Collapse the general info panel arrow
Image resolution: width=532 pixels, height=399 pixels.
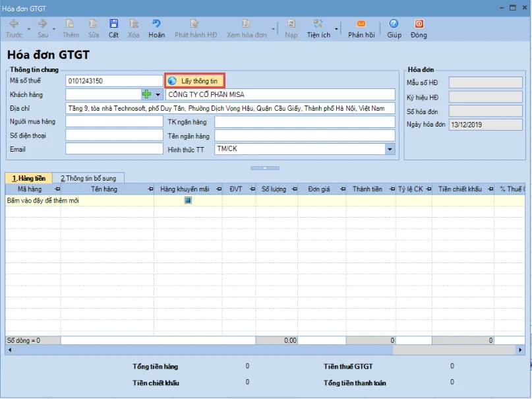coord(265,168)
